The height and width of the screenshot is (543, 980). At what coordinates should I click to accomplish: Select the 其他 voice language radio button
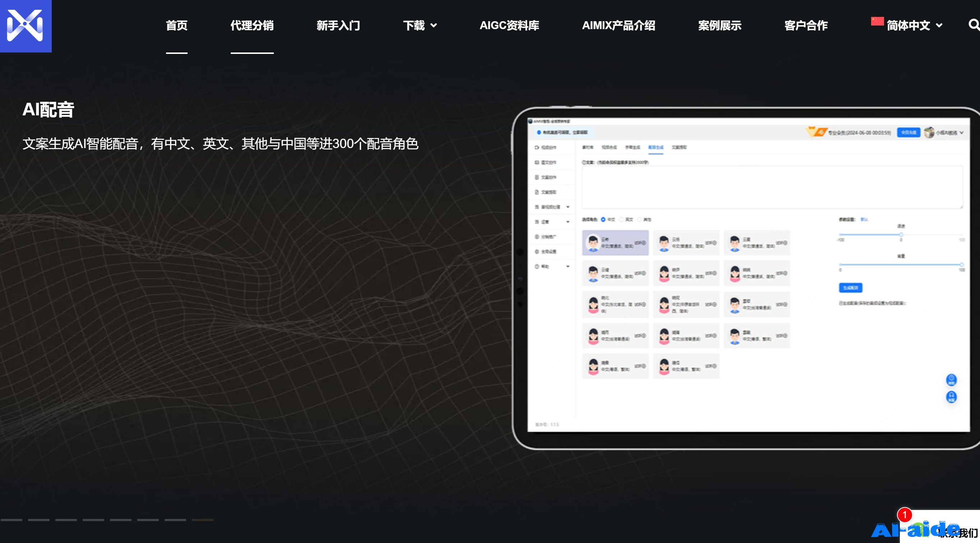[x=639, y=220]
